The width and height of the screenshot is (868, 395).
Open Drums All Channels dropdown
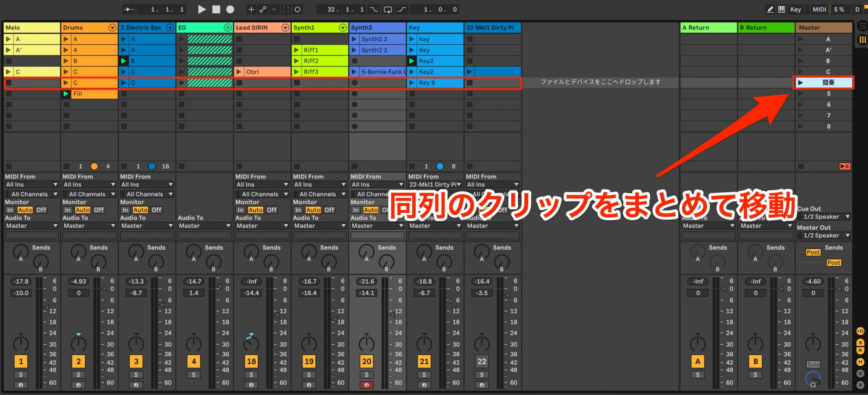tap(89, 194)
